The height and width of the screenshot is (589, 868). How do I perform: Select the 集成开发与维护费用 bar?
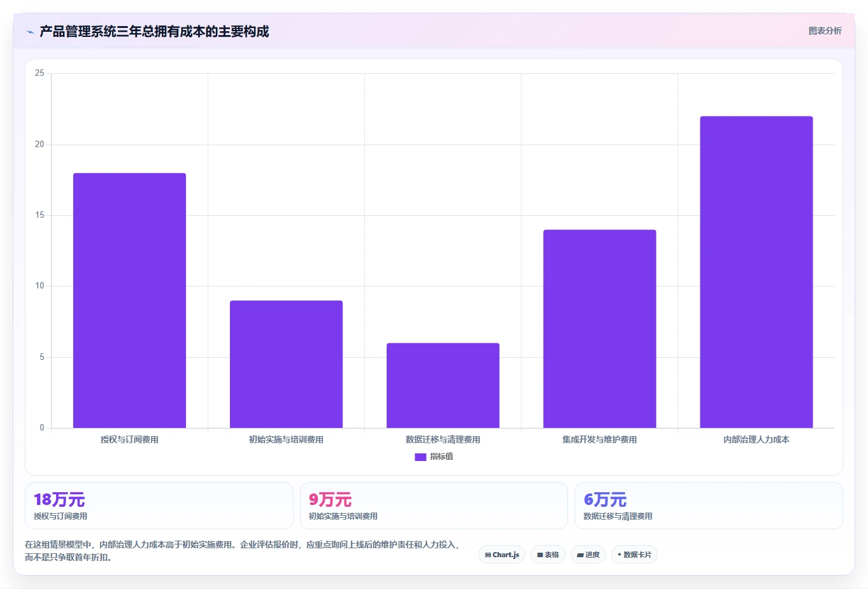(x=599, y=329)
